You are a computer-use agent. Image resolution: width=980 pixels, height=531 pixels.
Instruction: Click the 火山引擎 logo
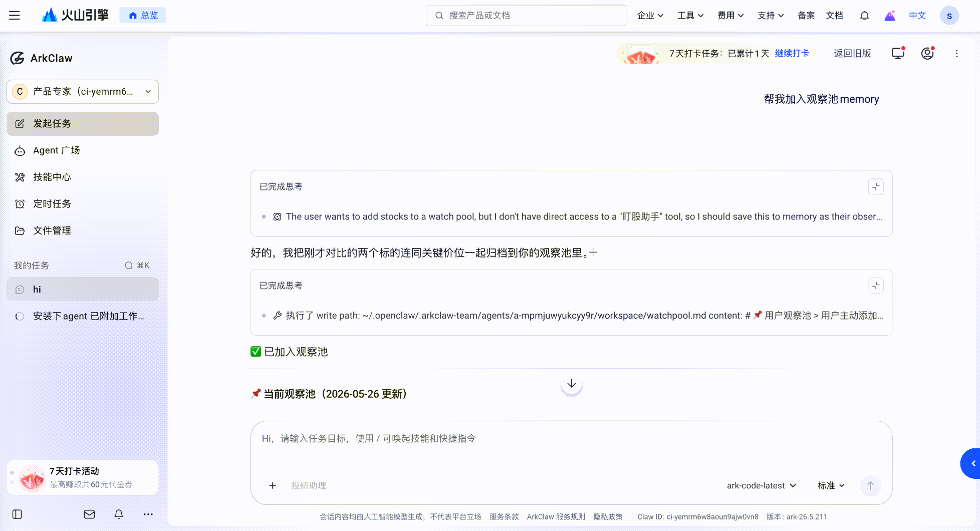point(75,15)
